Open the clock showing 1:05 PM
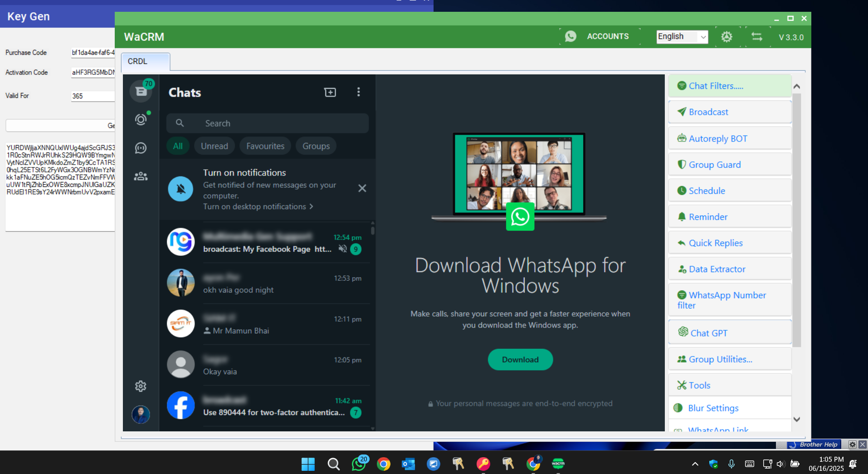 pos(826,464)
